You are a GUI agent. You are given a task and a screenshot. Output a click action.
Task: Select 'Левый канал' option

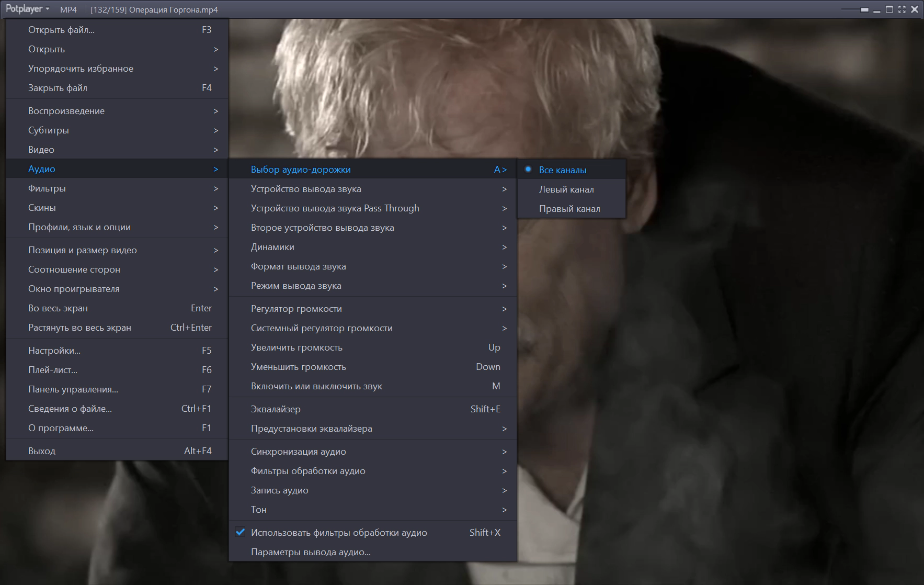(x=572, y=189)
